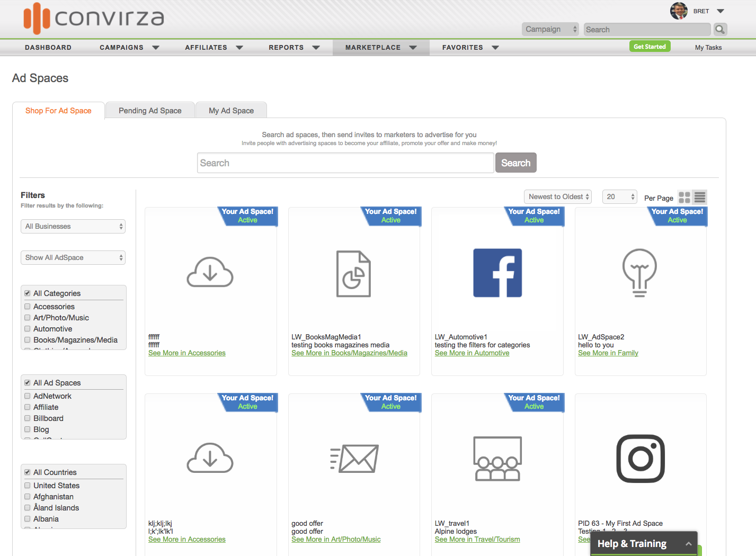Expand the Help & Training panel chevron
This screenshot has height=556, width=756.
[x=688, y=544]
